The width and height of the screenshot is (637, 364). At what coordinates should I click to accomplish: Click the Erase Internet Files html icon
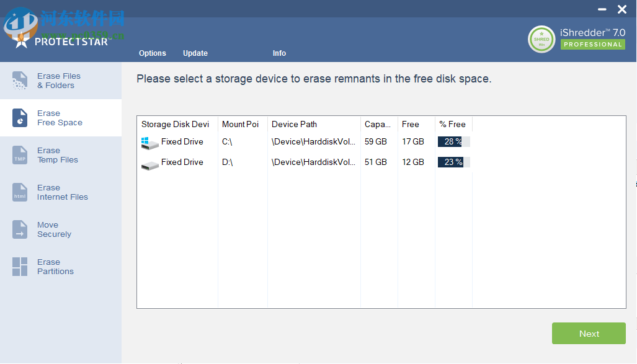tap(20, 192)
